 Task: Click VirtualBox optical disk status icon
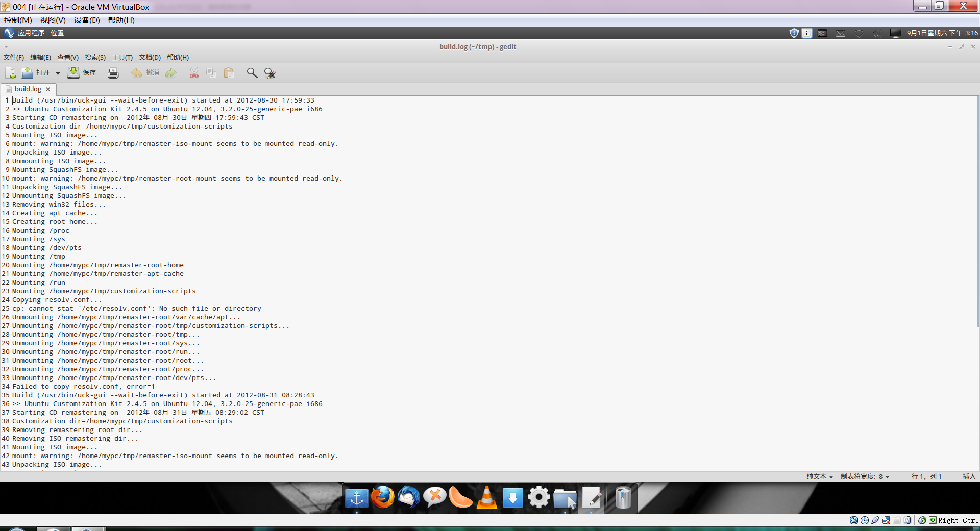pyautogui.click(x=864, y=520)
